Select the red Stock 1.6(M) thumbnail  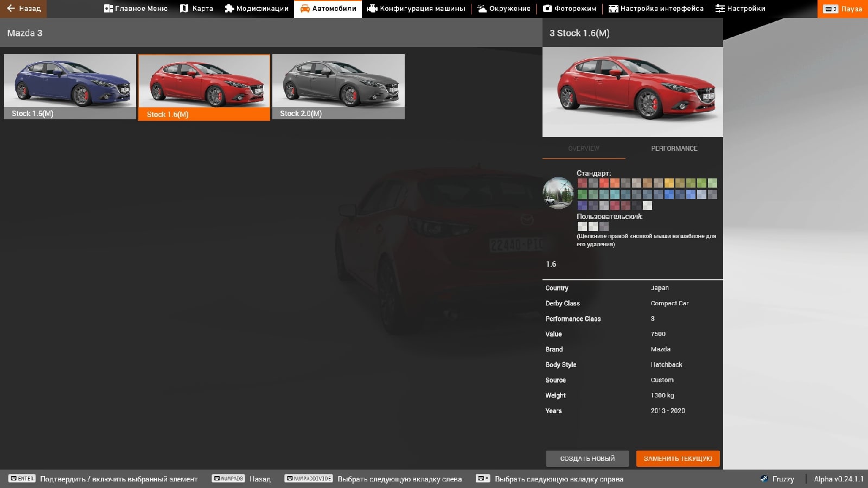point(204,87)
